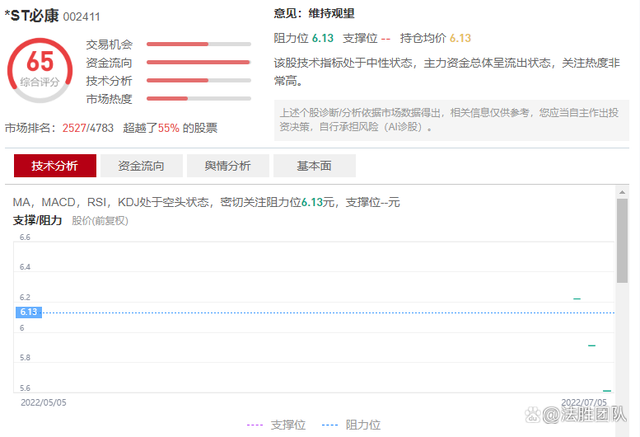Image resolution: width=640 pixels, height=437 pixels.
Task: Click the 资金流向 score bar
Action: point(199,62)
